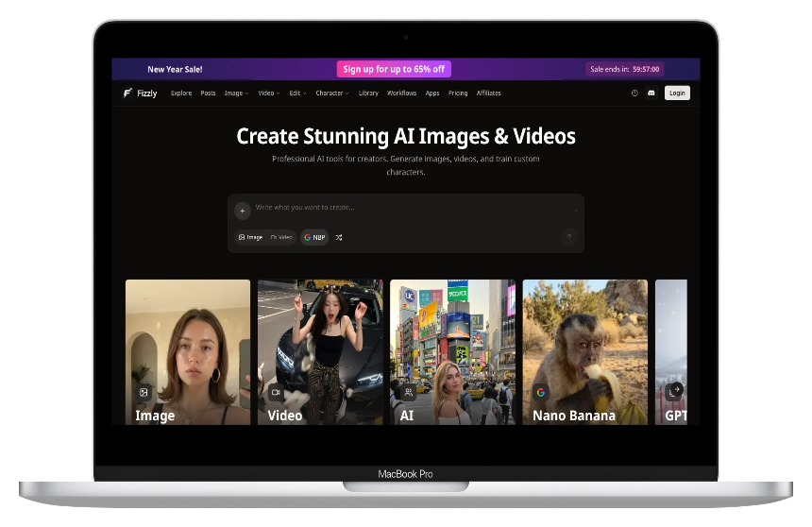This screenshot has height=527, width=812.
Task: Click the plus attachment button
Action: (x=243, y=211)
